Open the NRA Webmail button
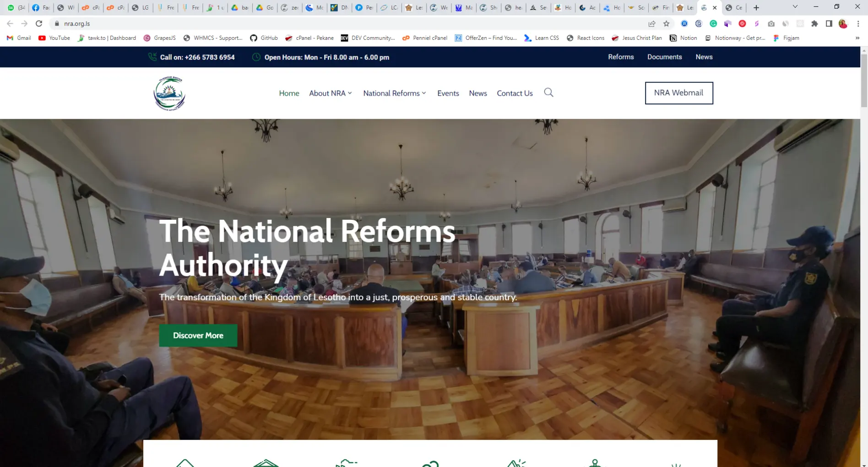Viewport: 868px width, 467px height. click(x=678, y=93)
